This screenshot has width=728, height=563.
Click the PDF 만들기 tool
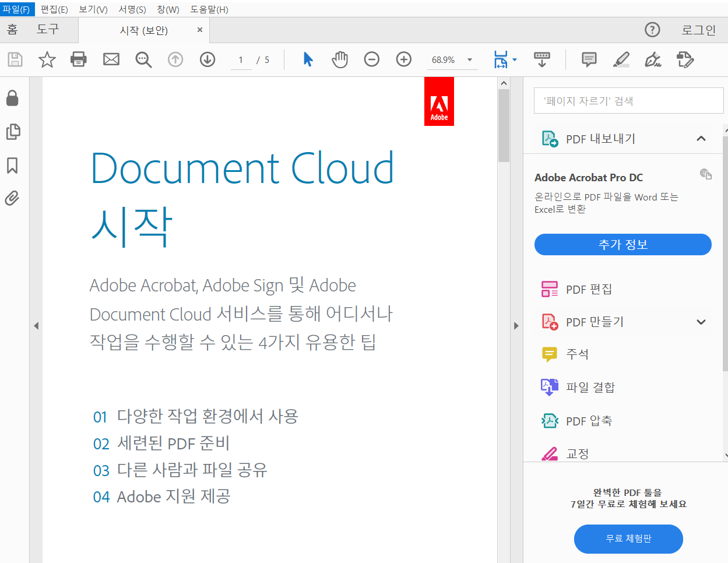pyautogui.click(x=595, y=322)
